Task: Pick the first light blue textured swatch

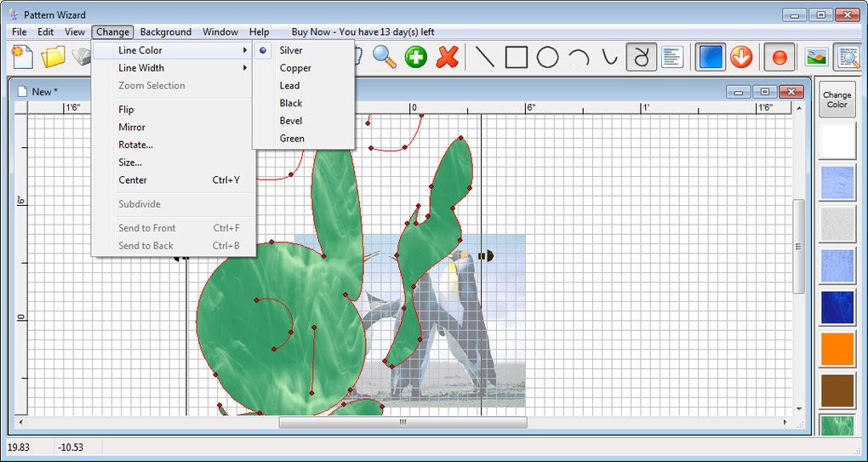Action: click(x=837, y=183)
